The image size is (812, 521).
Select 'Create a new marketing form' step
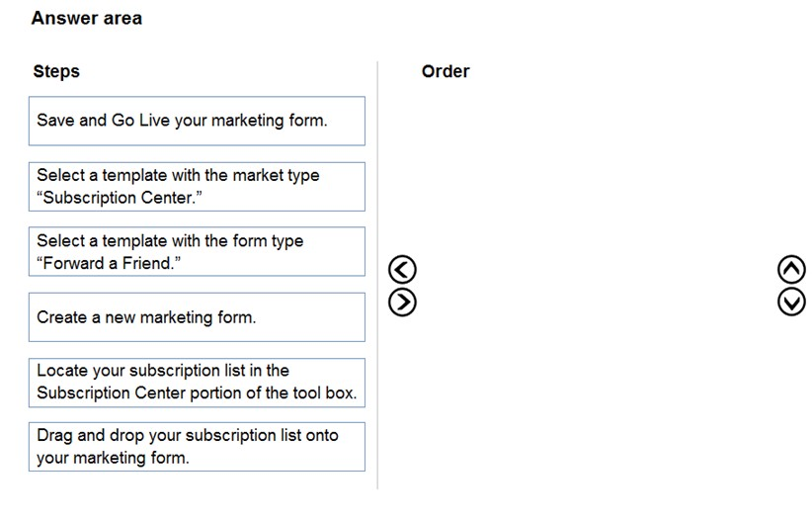click(197, 317)
